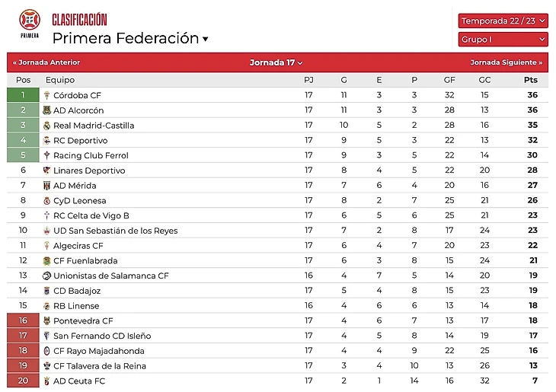Open the Linares Deportivo team link
Image resolution: width=556 pixels, height=392 pixels.
(89, 171)
